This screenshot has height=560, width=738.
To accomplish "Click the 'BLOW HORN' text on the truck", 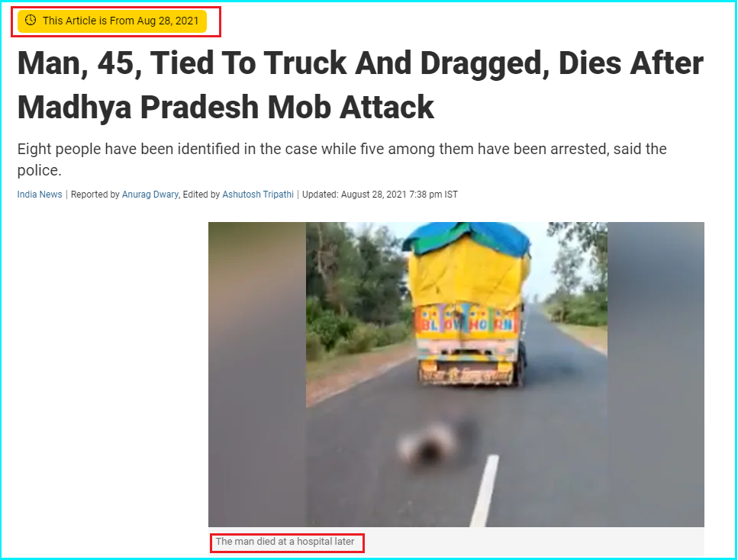I will pyautogui.click(x=466, y=325).
